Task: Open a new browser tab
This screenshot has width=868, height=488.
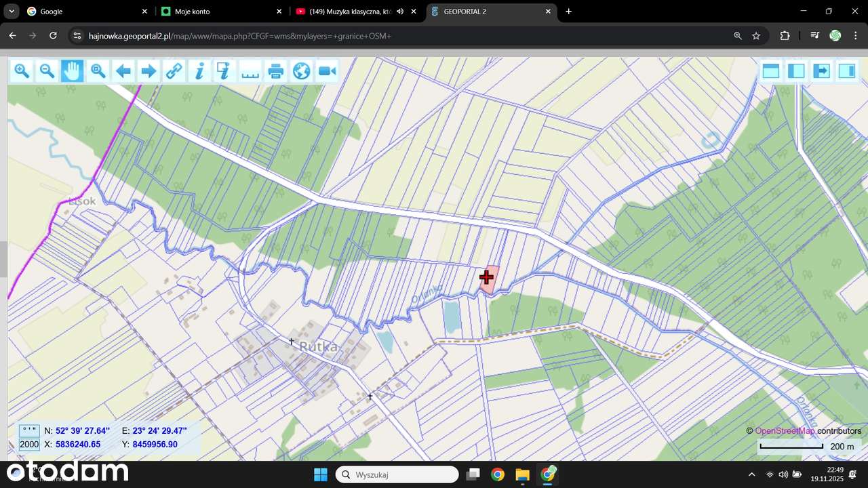Action: coord(568,12)
